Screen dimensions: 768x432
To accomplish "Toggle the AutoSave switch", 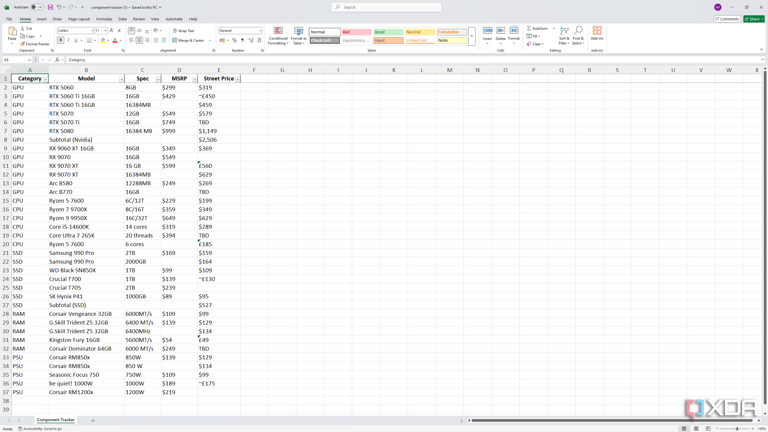I will pos(37,7).
